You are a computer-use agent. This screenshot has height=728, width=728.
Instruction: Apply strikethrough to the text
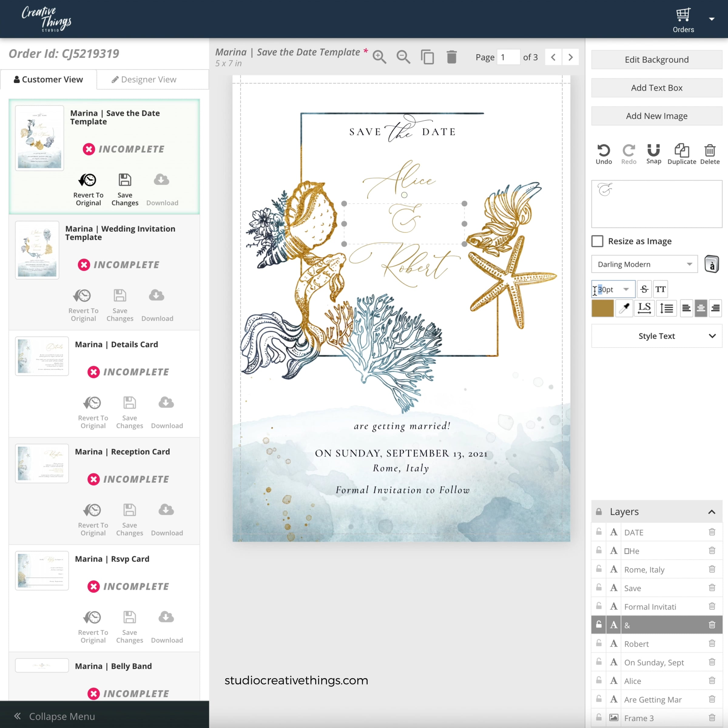pos(644,289)
